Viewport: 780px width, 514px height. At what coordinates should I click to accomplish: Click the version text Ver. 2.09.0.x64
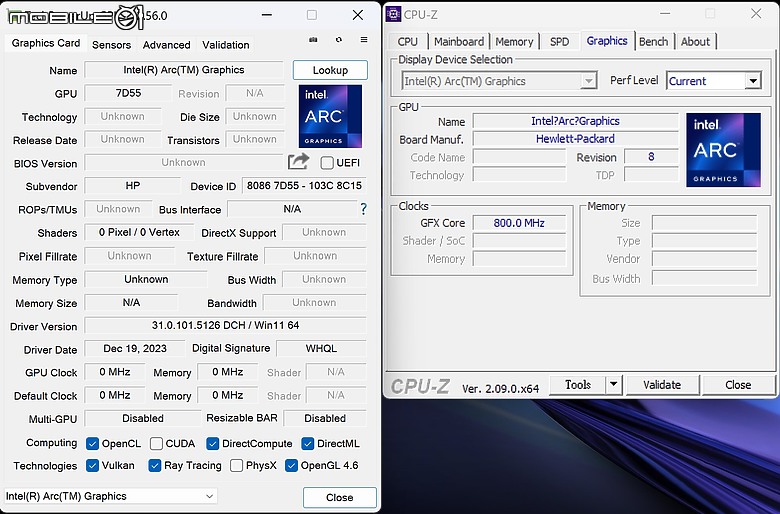(500, 389)
